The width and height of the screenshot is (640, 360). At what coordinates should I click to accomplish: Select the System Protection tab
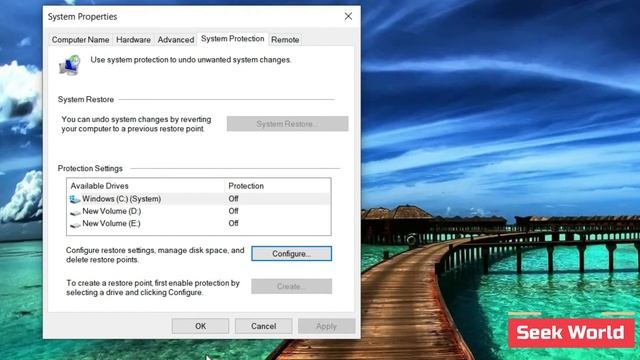pos(233,39)
